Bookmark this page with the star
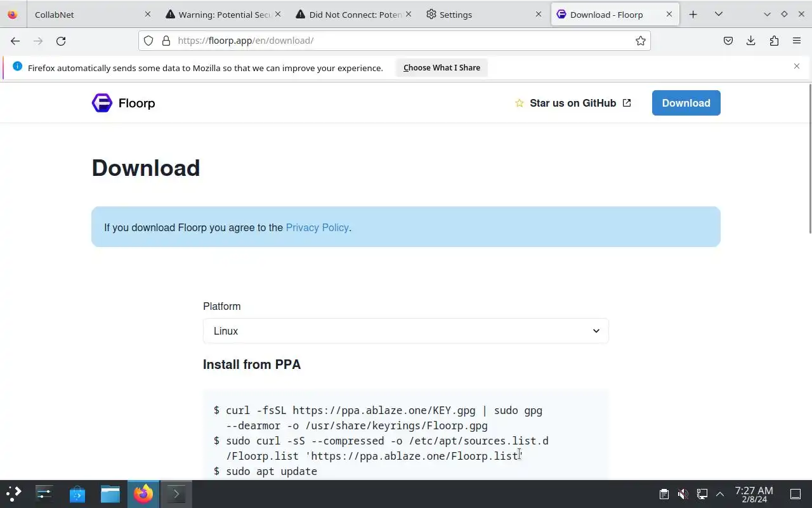The width and height of the screenshot is (812, 508). click(x=641, y=41)
